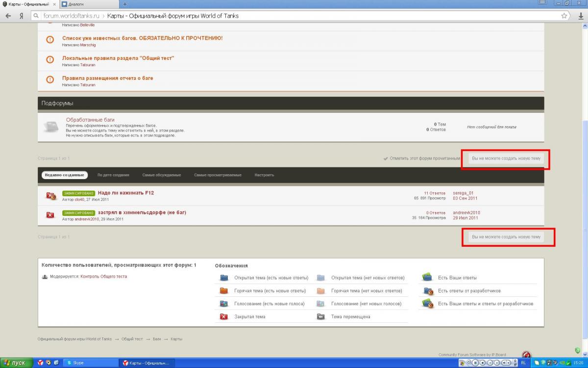Viewport: 588px width, 368px height.
Task: Open downloads via the arrow icon
Action: (581, 16)
